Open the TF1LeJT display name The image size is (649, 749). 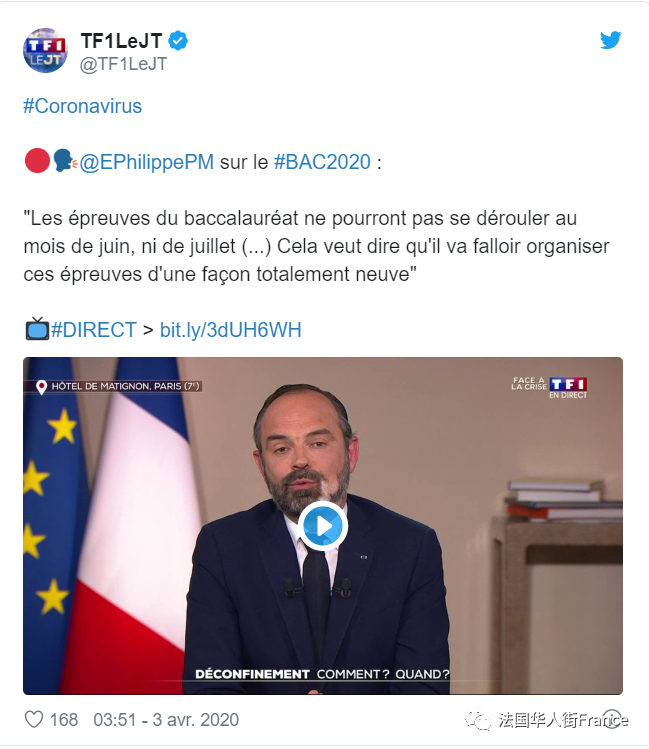(x=121, y=41)
